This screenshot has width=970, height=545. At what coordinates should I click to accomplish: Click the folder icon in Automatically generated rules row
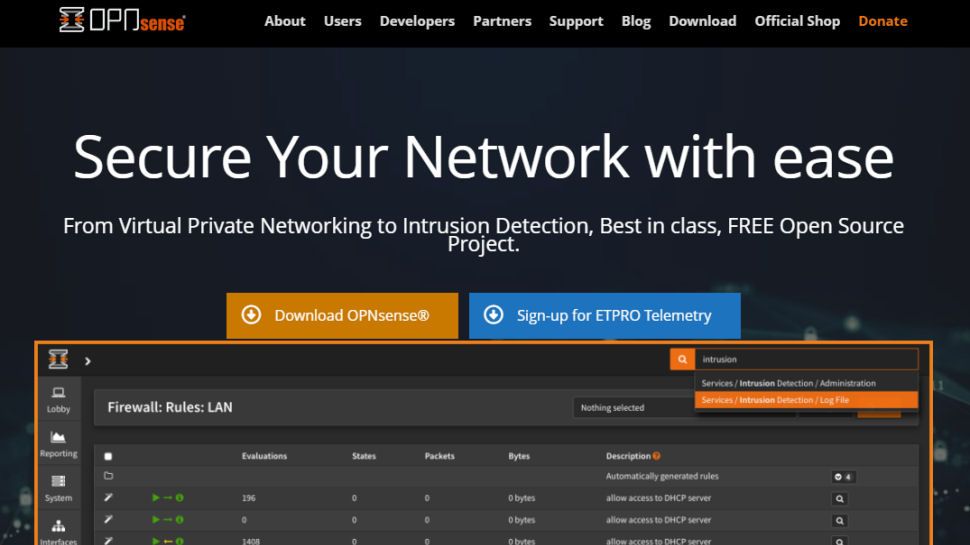tap(108, 476)
